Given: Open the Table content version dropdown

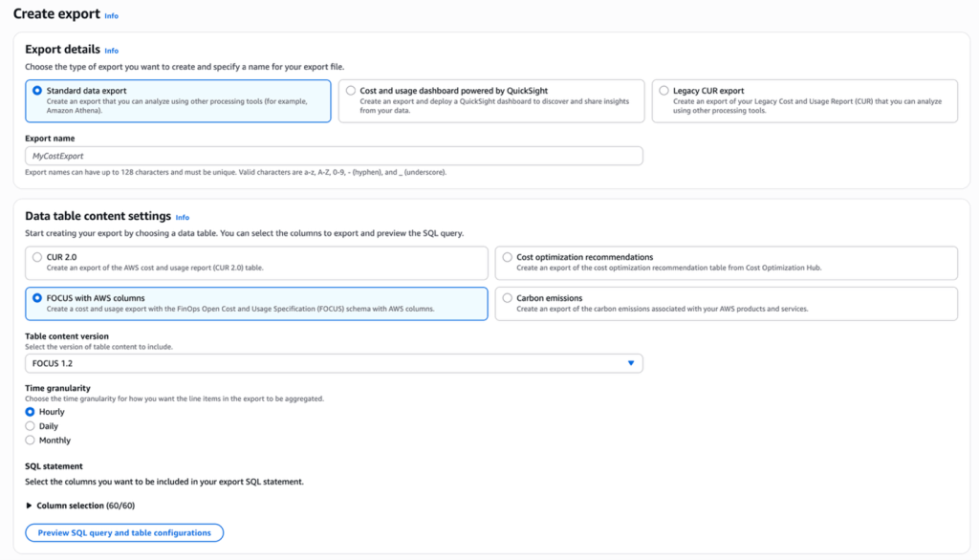Looking at the screenshot, I should [334, 363].
